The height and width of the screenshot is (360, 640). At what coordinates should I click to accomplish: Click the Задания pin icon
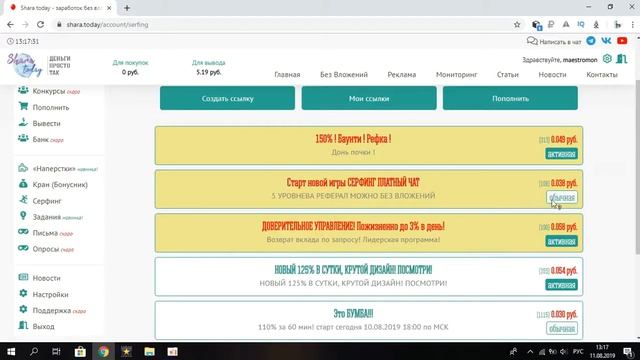point(23,216)
